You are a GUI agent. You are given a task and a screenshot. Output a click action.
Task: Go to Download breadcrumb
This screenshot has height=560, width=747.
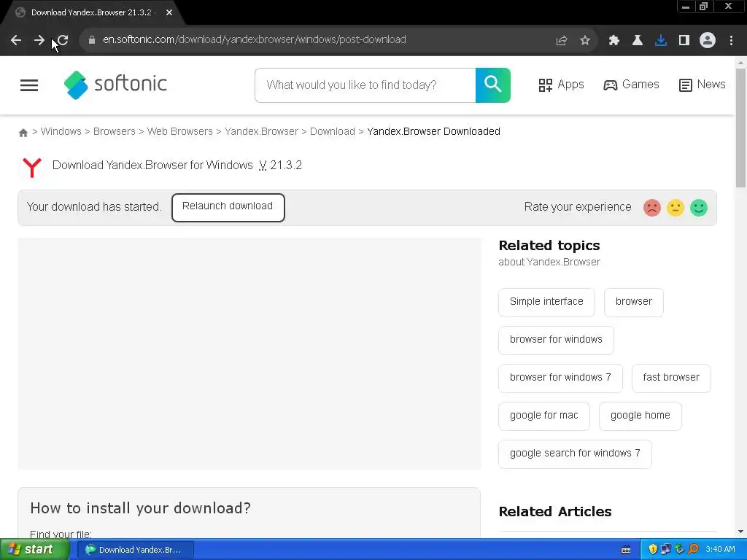333,131
